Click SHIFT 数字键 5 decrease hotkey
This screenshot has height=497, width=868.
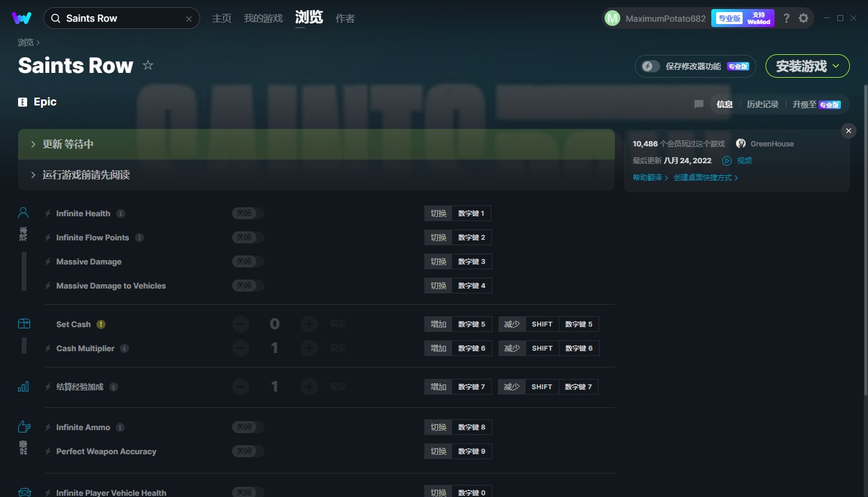tap(562, 324)
